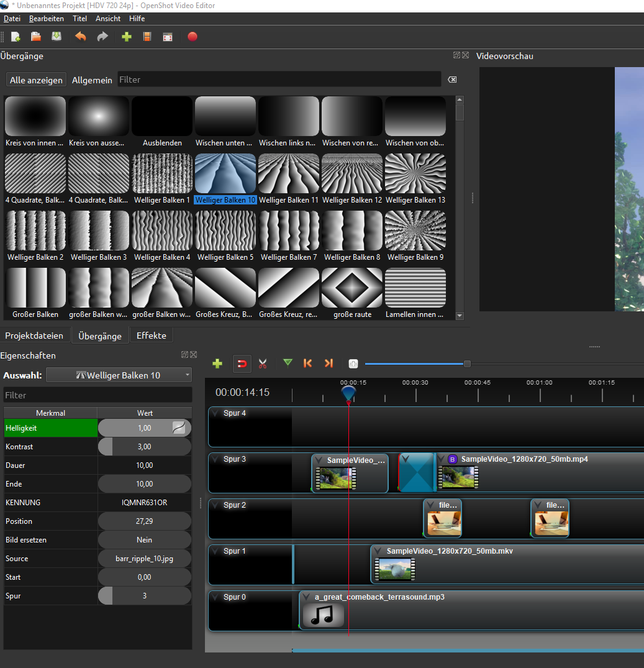Toggle timeline snapping magnet
644x668 pixels.
242,364
